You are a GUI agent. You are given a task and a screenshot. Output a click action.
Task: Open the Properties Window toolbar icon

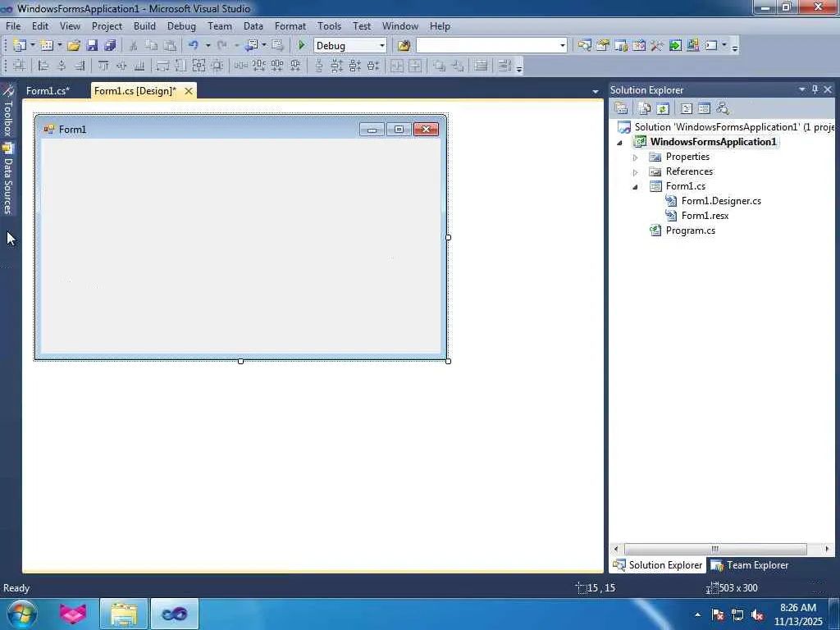pos(603,46)
